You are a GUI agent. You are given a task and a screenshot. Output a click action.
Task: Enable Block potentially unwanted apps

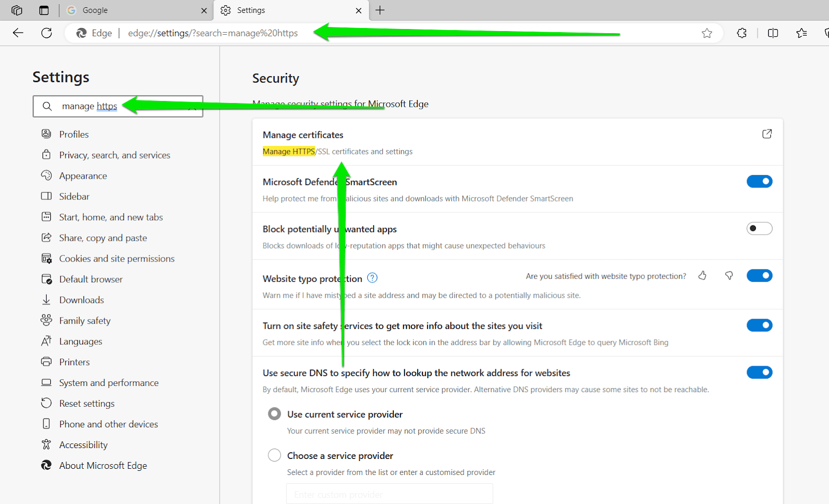click(759, 228)
